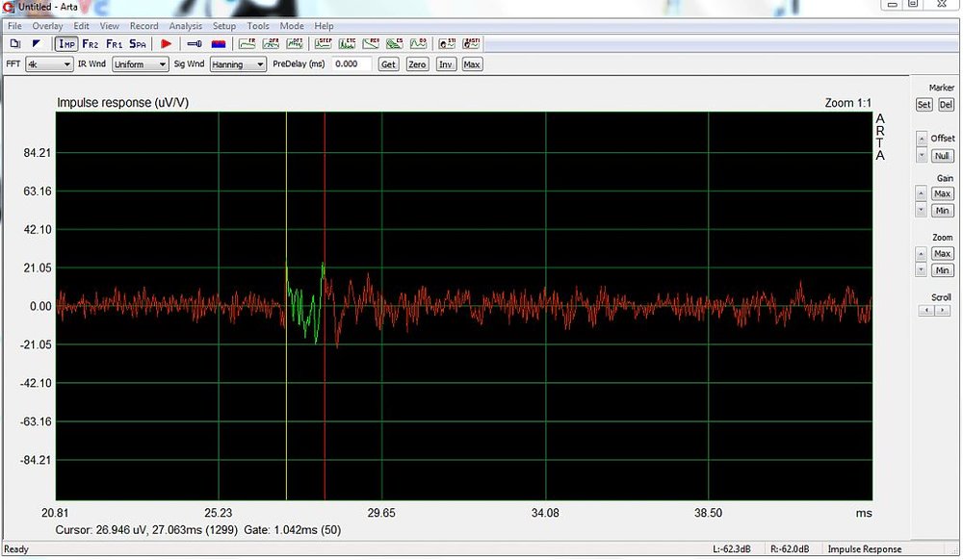The width and height of the screenshot is (963, 560).
Task: Click the Max button beside Inv
Action: point(472,64)
